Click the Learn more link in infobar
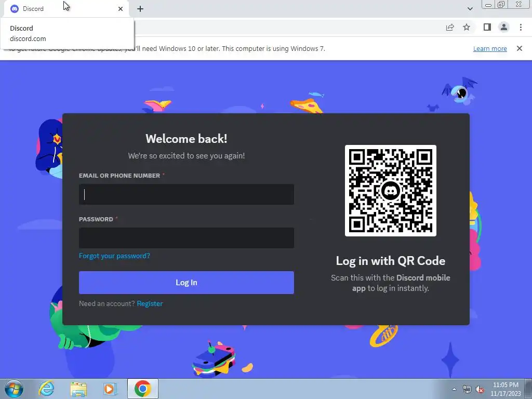 (490, 48)
